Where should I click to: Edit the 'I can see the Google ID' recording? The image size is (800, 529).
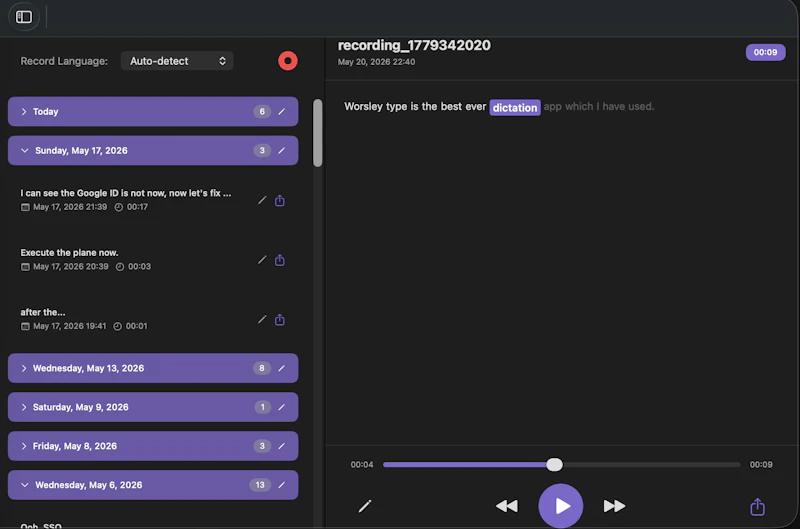(x=262, y=200)
